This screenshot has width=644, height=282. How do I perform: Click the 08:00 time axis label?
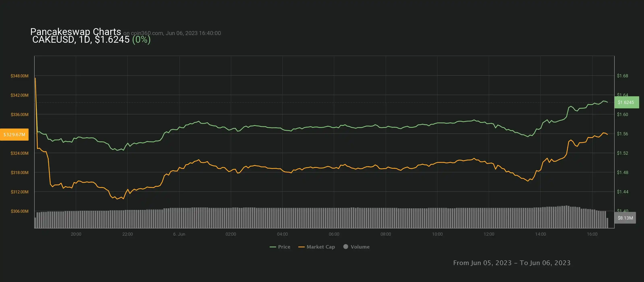click(386, 234)
